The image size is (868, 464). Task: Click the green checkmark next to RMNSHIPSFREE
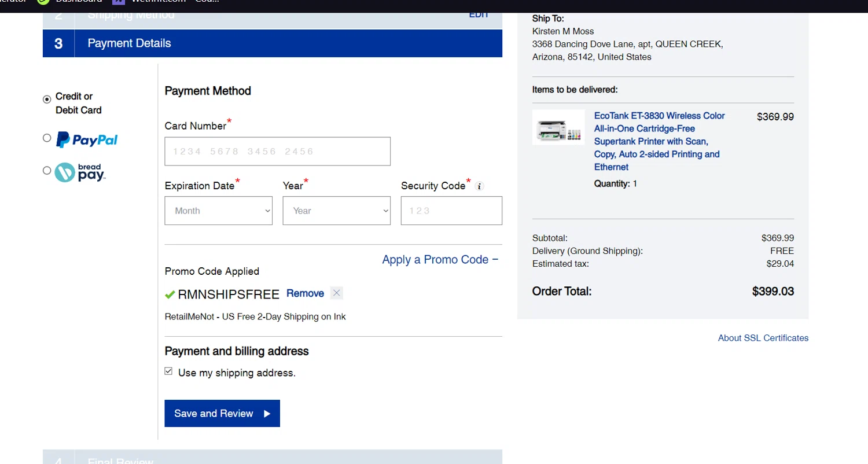170,294
